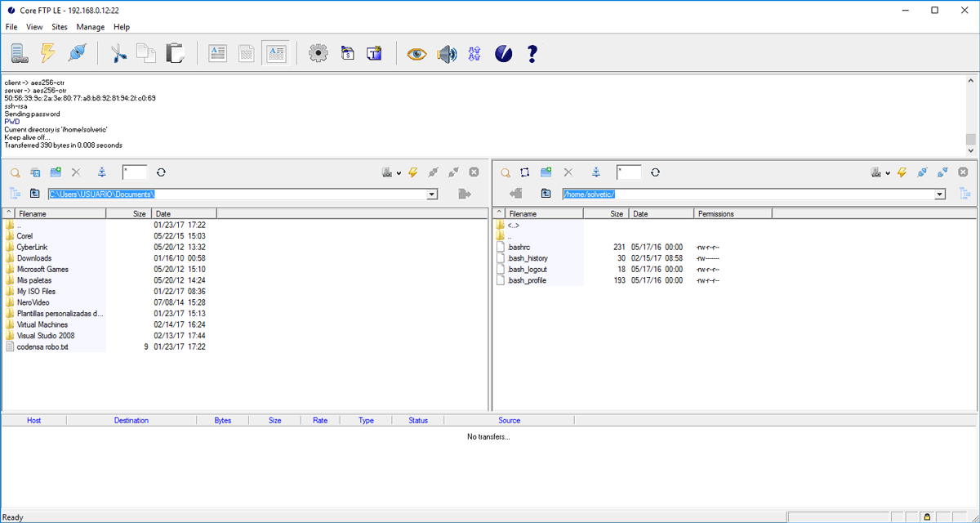Click the Status transfer queue column header
This screenshot has height=523, width=980.
(418, 420)
